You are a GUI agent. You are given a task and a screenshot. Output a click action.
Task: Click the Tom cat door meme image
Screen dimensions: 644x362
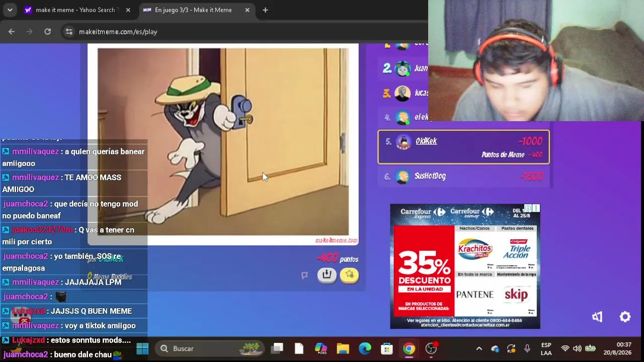223,142
